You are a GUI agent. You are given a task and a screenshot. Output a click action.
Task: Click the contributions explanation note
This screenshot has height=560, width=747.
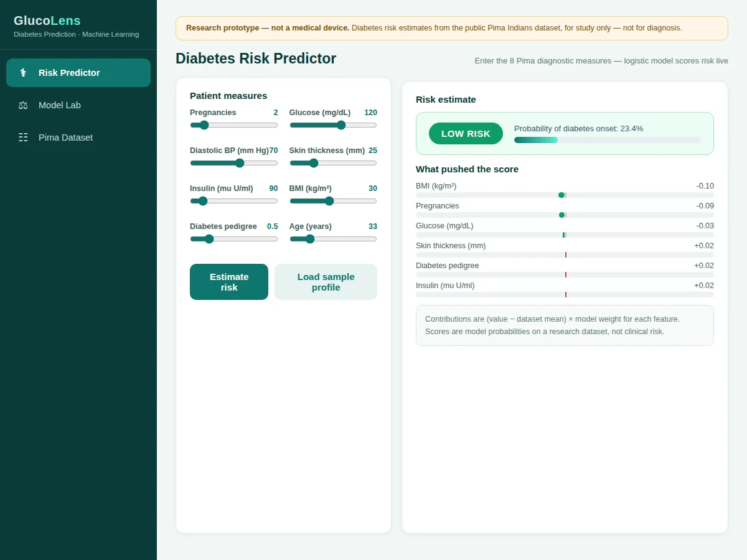tap(565, 325)
